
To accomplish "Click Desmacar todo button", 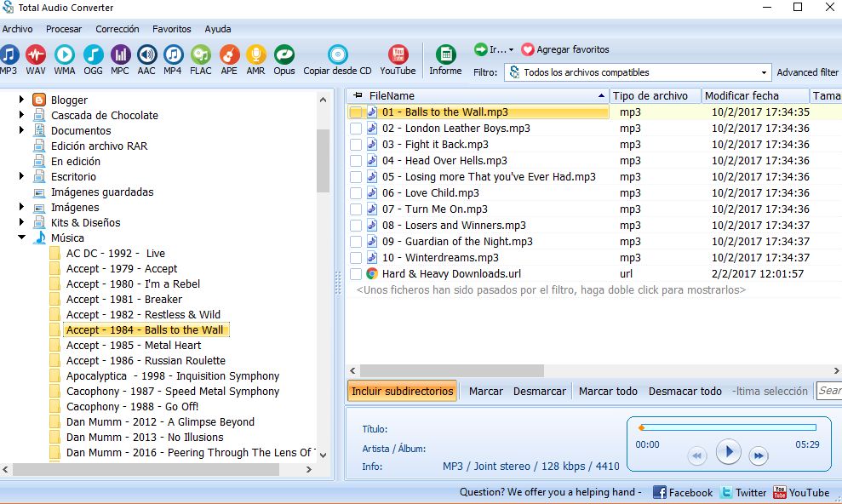I will pyautogui.click(x=684, y=392).
